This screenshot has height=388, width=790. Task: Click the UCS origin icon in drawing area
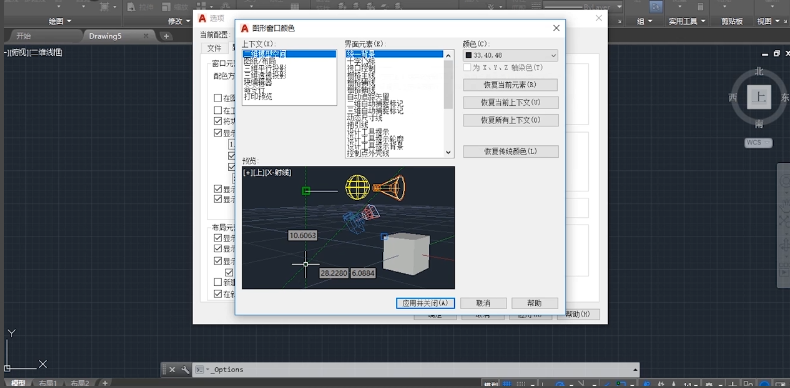coord(7,368)
